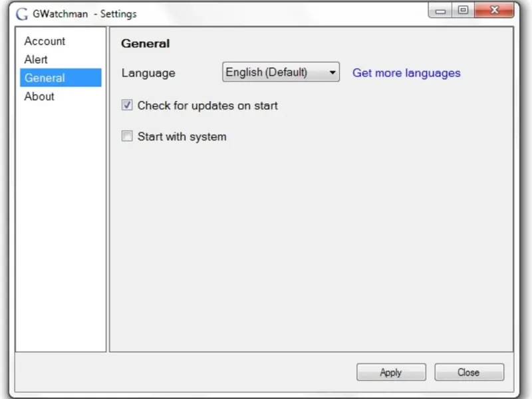Click the Language label
The height and width of the screenshot is (399, 532).
[x=148, y=73]
